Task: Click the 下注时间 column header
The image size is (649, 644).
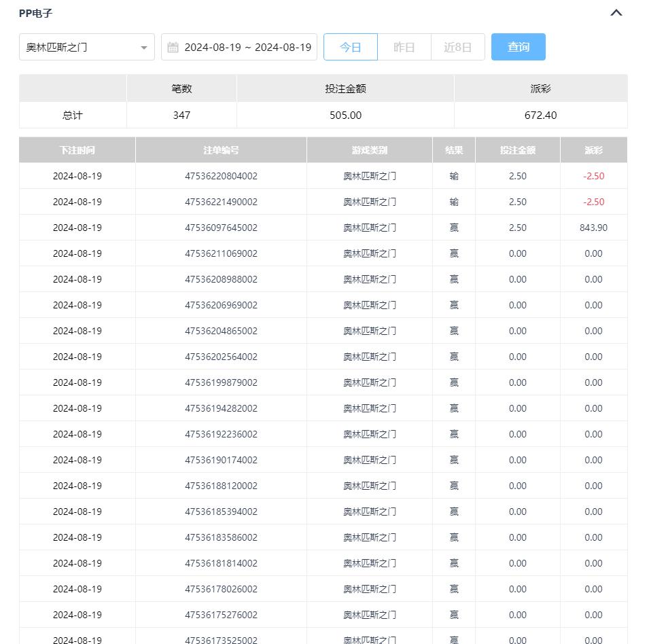Action: 77,150
